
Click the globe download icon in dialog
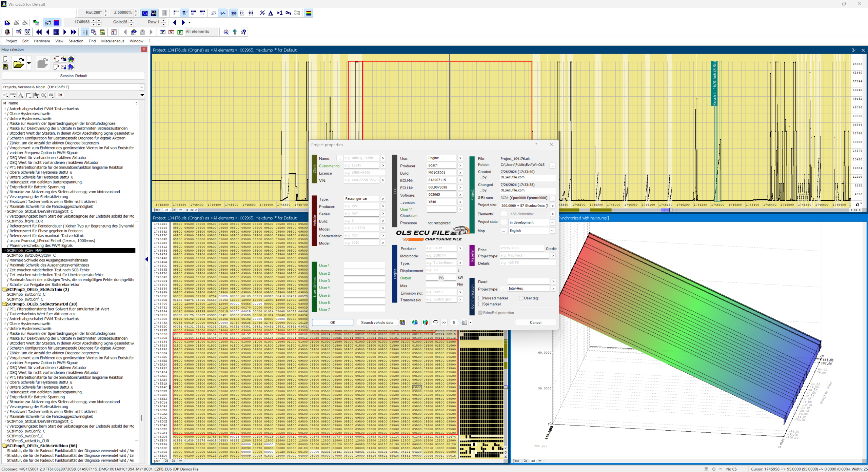pos(415,322)
